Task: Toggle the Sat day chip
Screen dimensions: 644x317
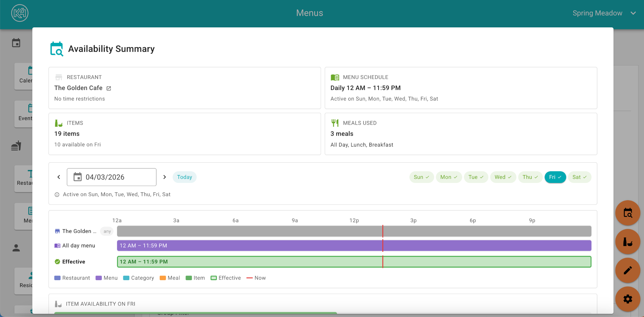Action: click(x=579, y=177)
